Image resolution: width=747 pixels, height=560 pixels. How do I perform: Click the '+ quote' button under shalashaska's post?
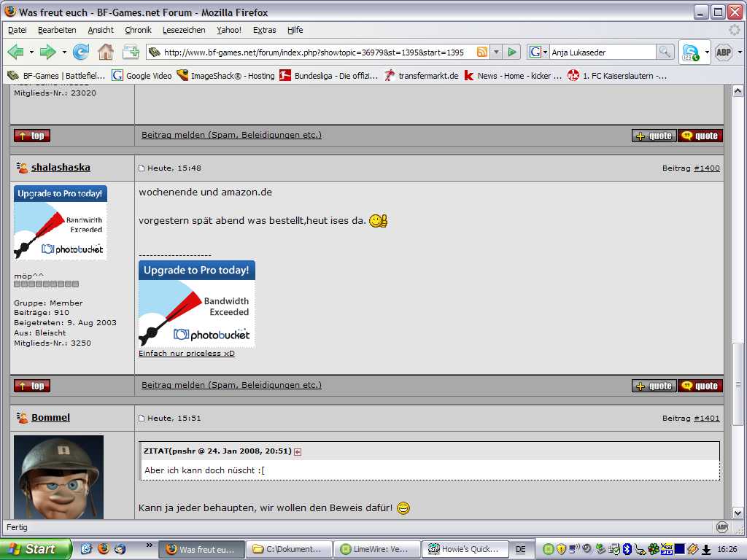(654, 386)
